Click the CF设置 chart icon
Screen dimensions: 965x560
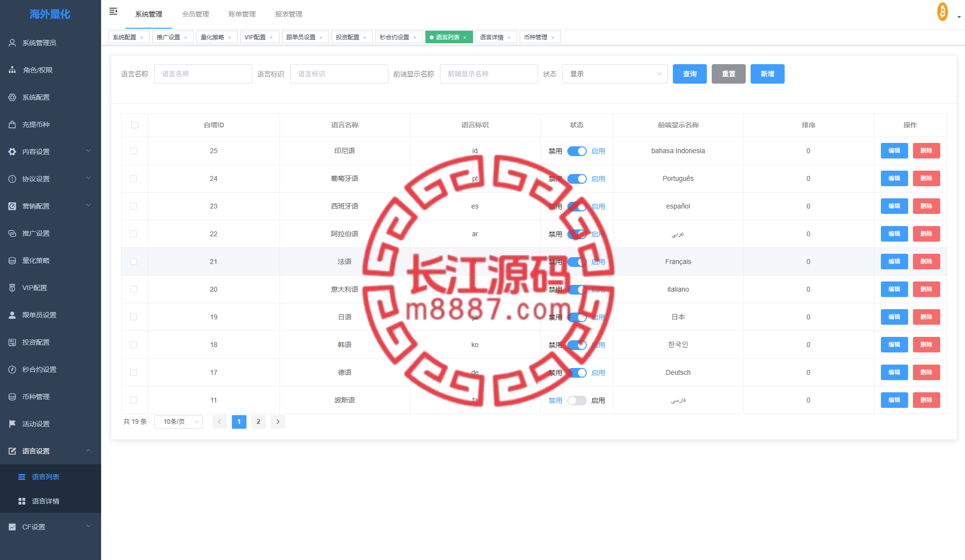coord(12,527)
